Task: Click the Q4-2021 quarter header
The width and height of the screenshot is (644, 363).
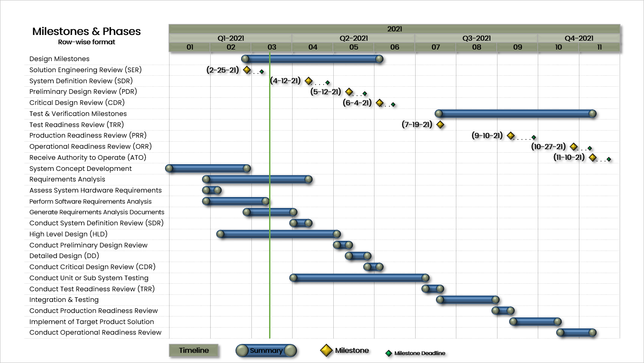Action: 579,39
